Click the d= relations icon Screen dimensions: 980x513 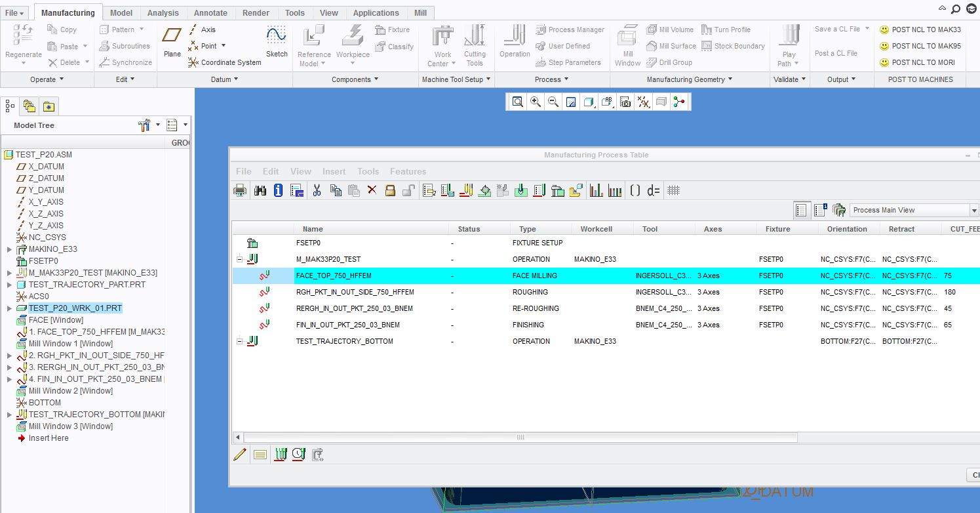[x=654, y=190]
